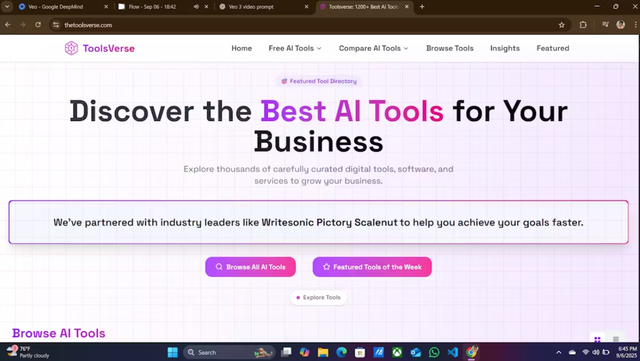Open the weather widget showing Partly cloudy
Screen dimensions: 640x361
[x=29, y=352]
